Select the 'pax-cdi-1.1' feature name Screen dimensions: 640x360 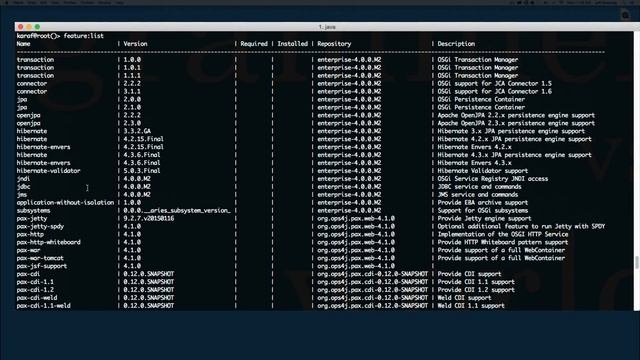35,282
